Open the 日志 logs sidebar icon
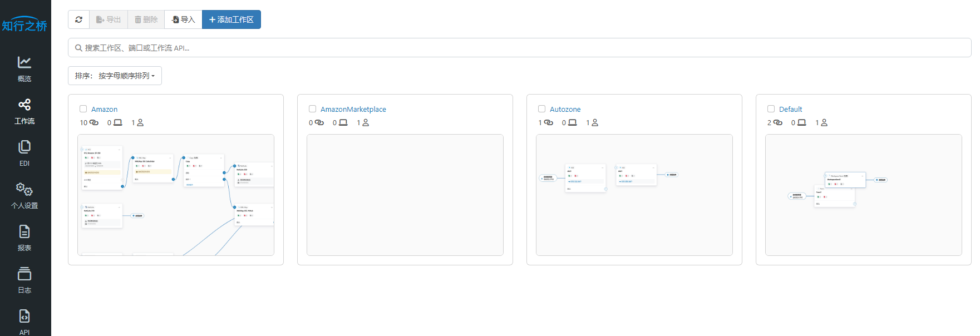 coord(24,274)
